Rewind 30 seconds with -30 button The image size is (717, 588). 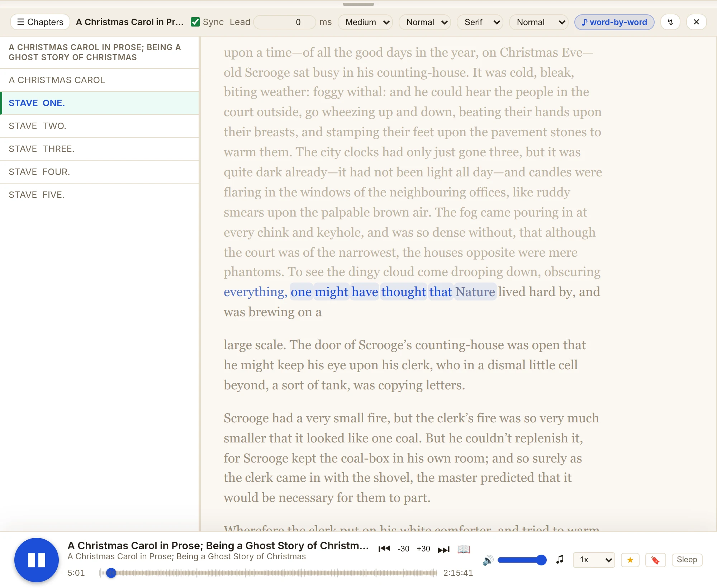(403, 549)
